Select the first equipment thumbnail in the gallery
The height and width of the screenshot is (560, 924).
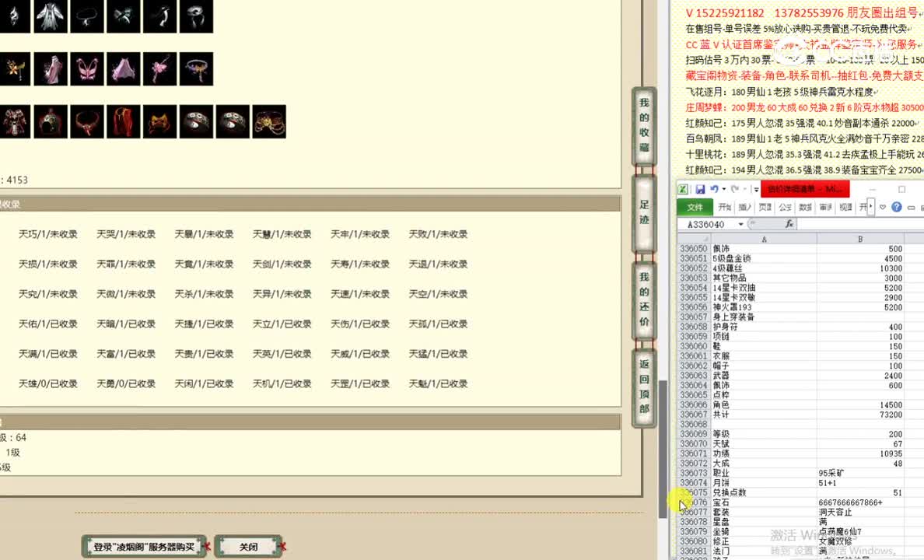16,16
